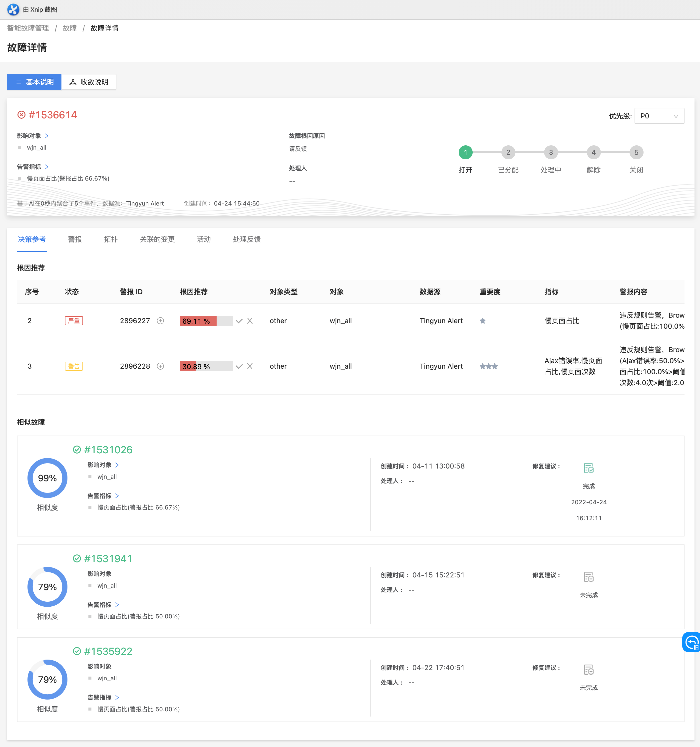Click the green check icon beside #1535922
Image resolution: width=700 pixels, height=747 pixels.
tap(77, 651)
